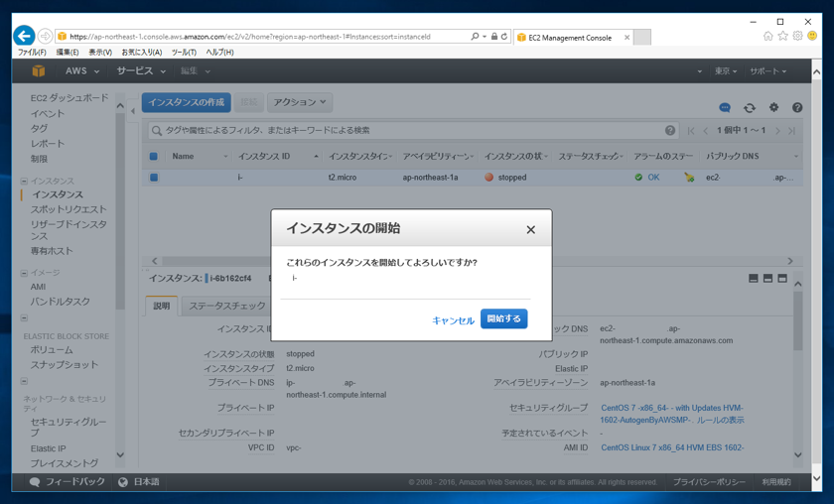Open スポットリクエスト in sidebar
The width and height of the screenshot is (834, 504).
pos(69,209)
